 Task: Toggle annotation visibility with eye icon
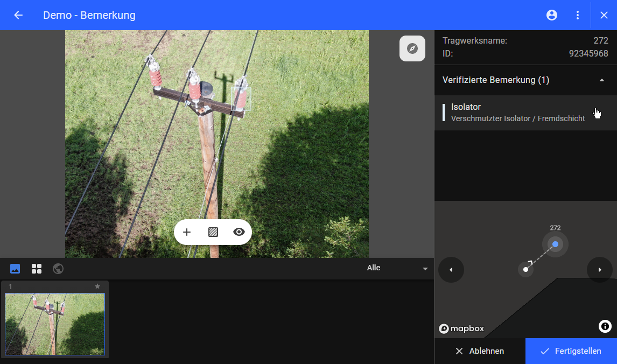click(239, 232)
